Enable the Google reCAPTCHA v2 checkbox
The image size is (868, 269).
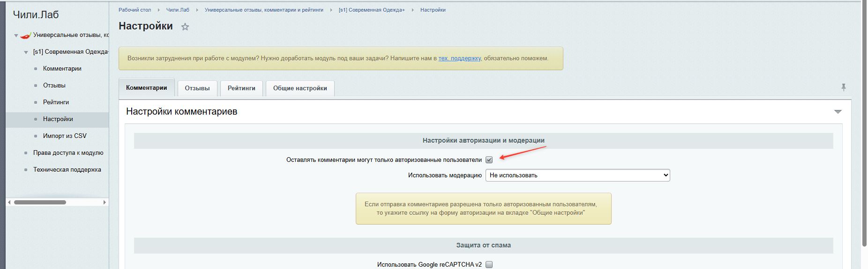pos(489,264)
